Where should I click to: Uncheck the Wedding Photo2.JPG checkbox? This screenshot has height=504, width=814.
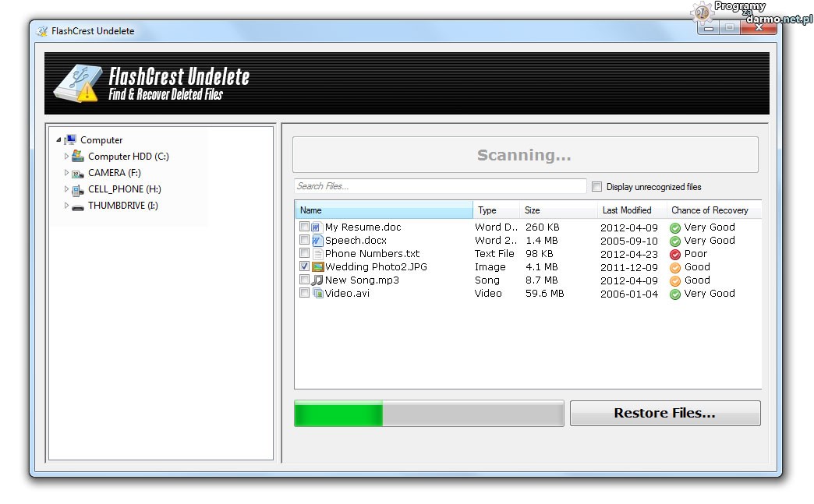304,267
